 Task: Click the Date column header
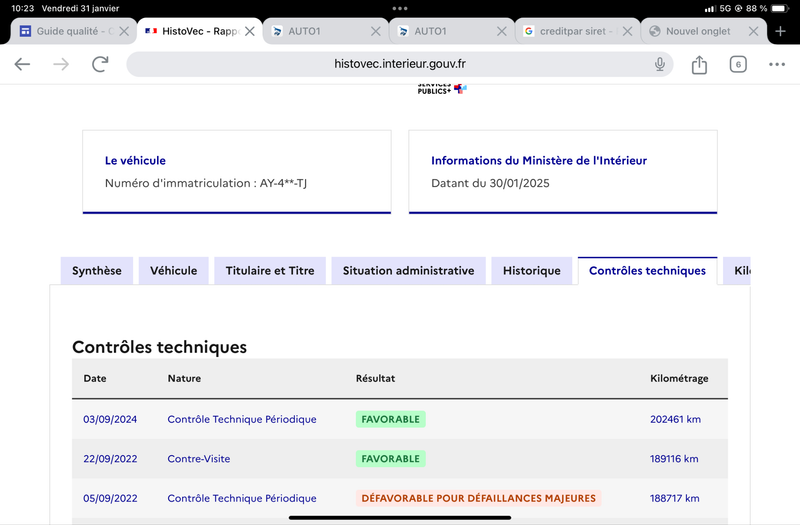coord(95,378)
